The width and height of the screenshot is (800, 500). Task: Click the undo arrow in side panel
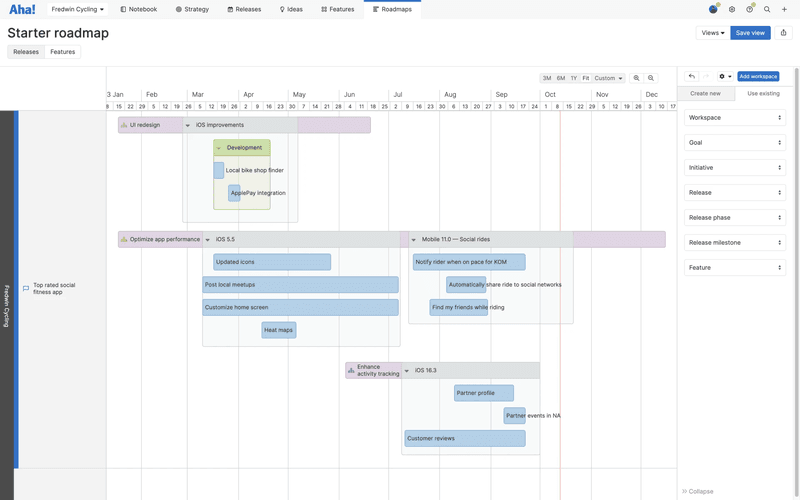(691, 77)
